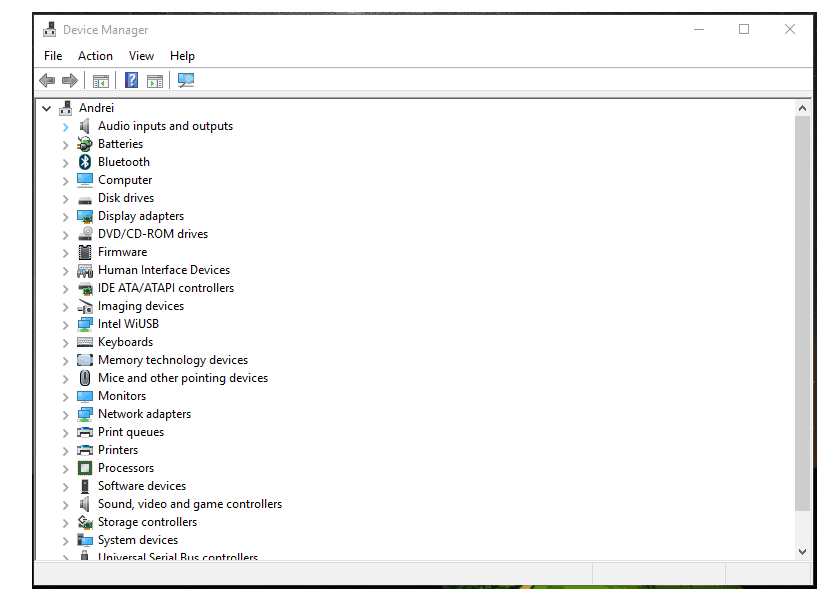The height and width of the screenshot is (607, 837).
Task: Select the Intel WiUSB item
Action: point(128,324)
